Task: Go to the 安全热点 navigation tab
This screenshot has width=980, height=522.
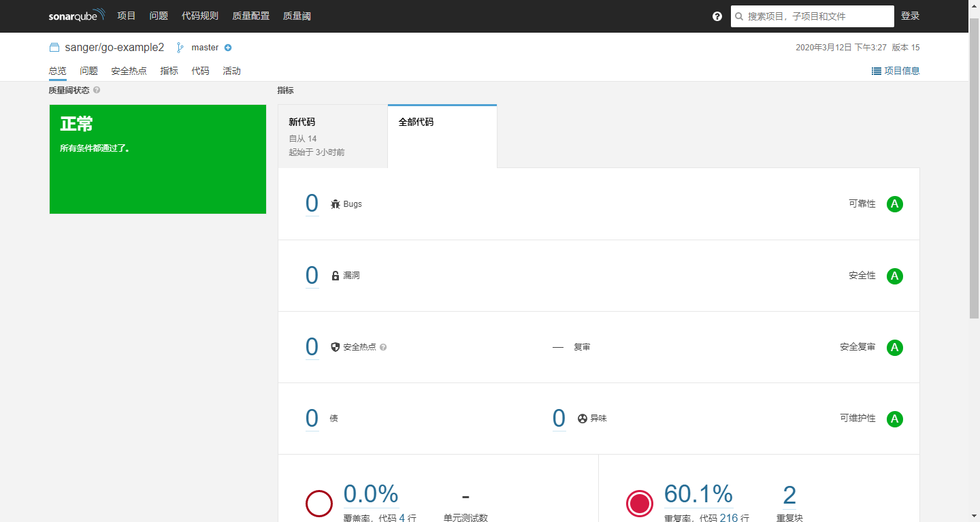Action: tap(129, 71)
